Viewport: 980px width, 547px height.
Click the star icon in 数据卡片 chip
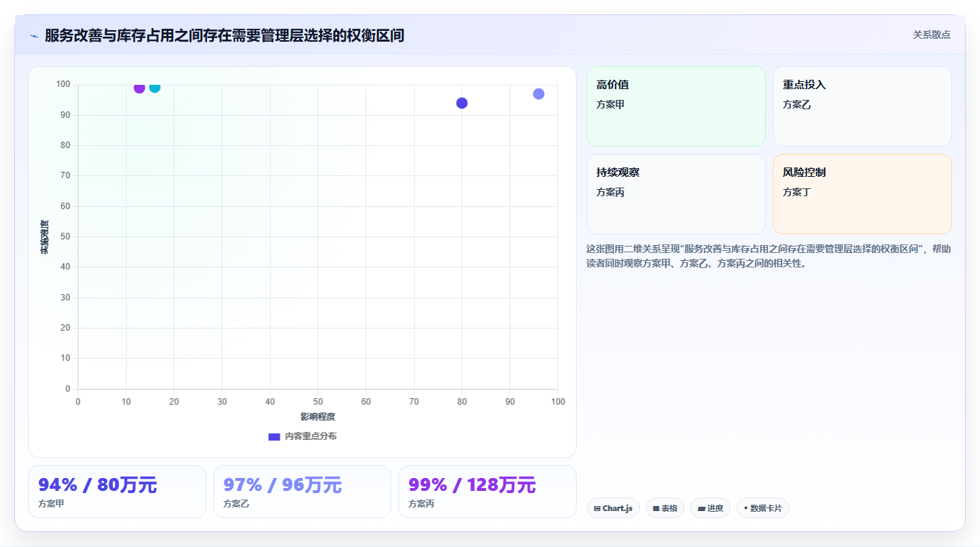click(x=746, y=508)
